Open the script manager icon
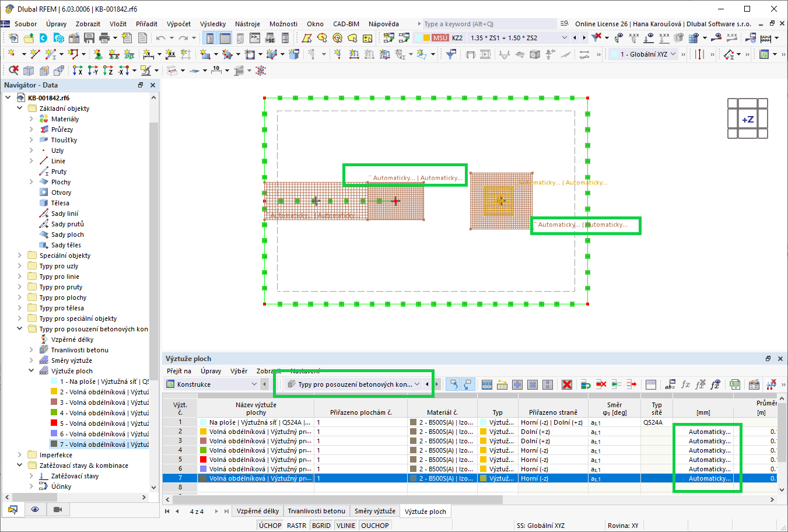Image resolution: width=788 pixels, height=532 pixels. 270,38
